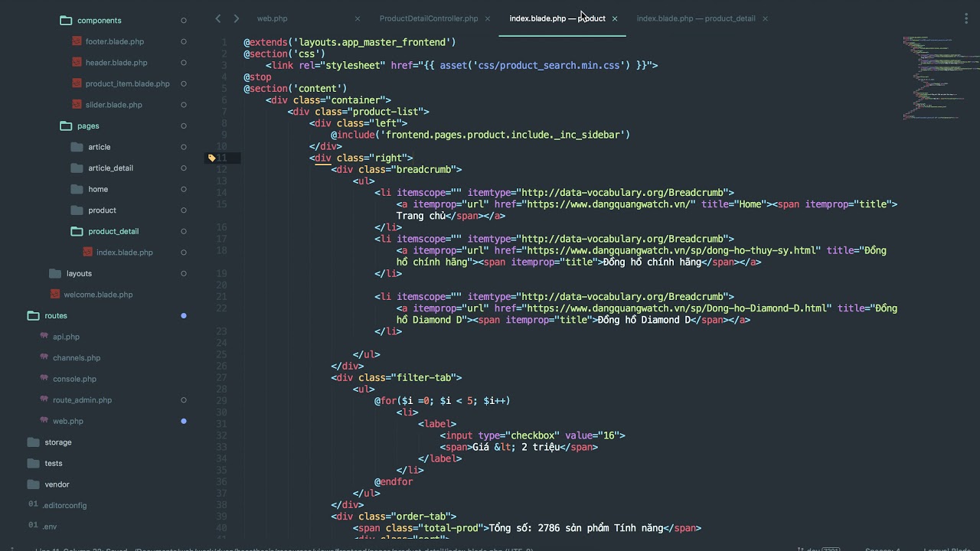Click the slider.blade.php file icon

pyautogui.click(x=77, y=105)
